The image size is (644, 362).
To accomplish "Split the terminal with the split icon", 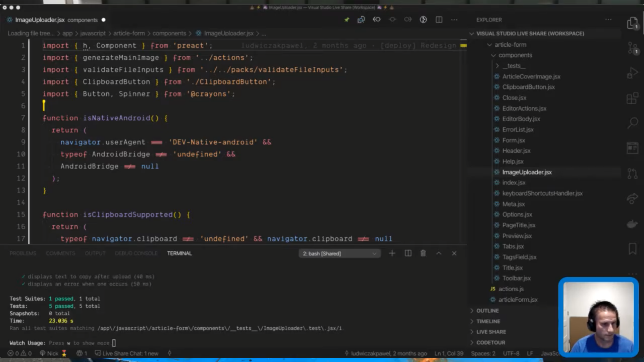I will pos(408,253).
